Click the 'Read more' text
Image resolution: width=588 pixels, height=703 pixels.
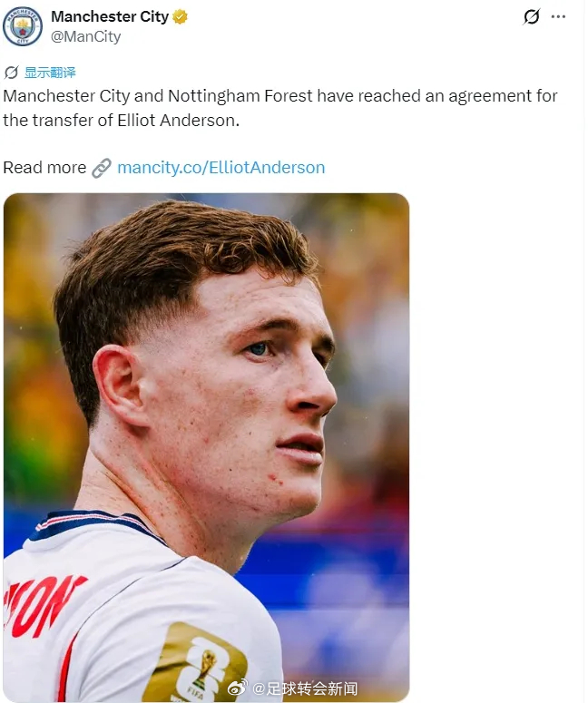(x=44, y=168)
